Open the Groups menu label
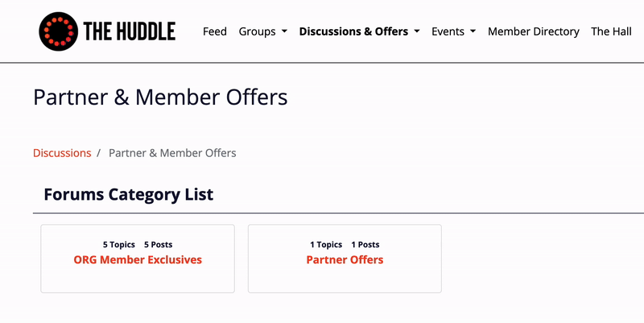The height and width of the screenshot is (323, 644). (257, 31)
